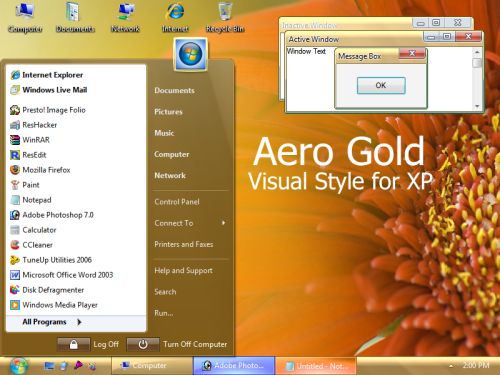Open Presto! Image Folio
Image resolution: width=500 pixels, height=375 pixels.
[x=48, y=110]
